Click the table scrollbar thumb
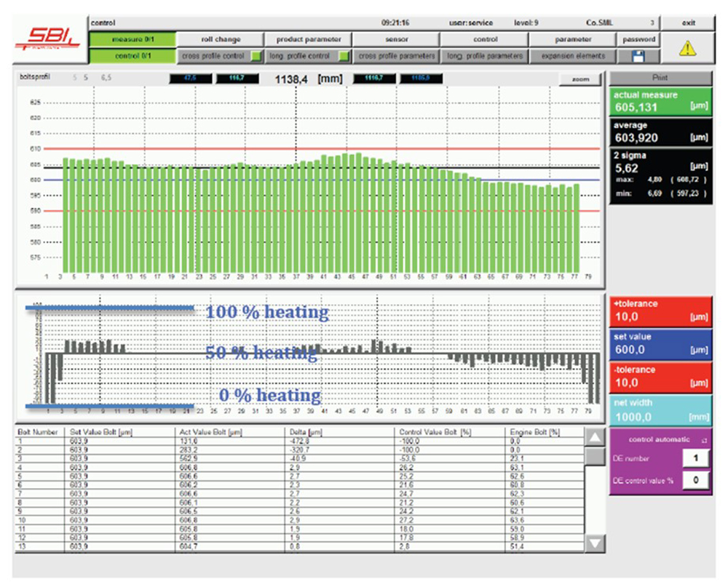728x587 pixels. tap(595, 457)
